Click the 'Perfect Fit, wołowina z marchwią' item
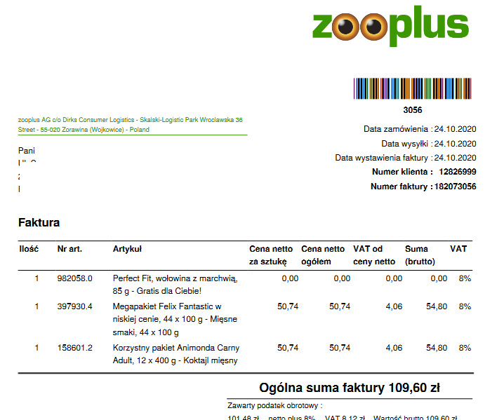Image resolution: width=504 pixels, height=420 pixels. pos(175,285)
